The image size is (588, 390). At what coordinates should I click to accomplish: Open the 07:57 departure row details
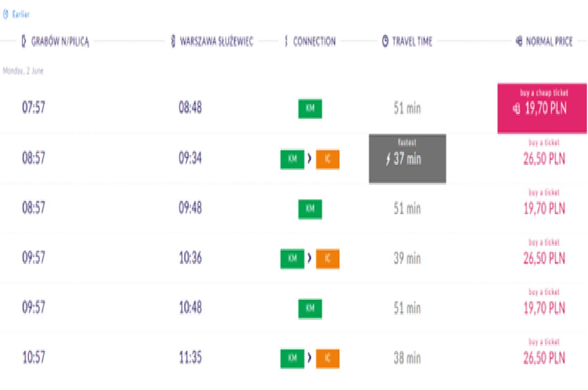click(34, 108)
